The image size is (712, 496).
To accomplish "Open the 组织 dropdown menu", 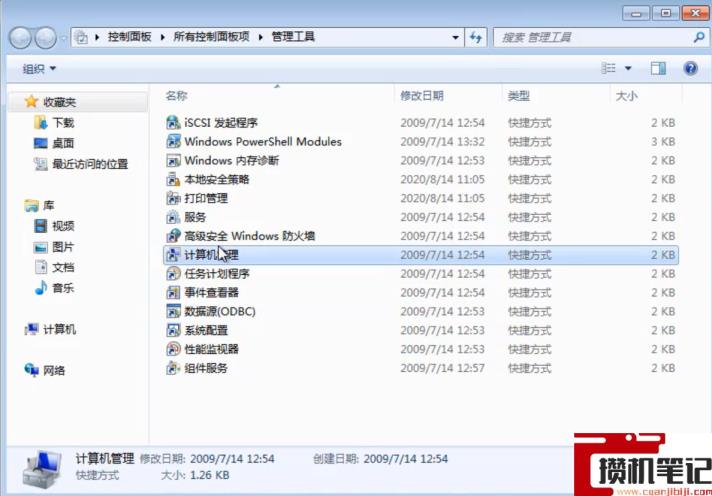I will (x=40, y=69).
